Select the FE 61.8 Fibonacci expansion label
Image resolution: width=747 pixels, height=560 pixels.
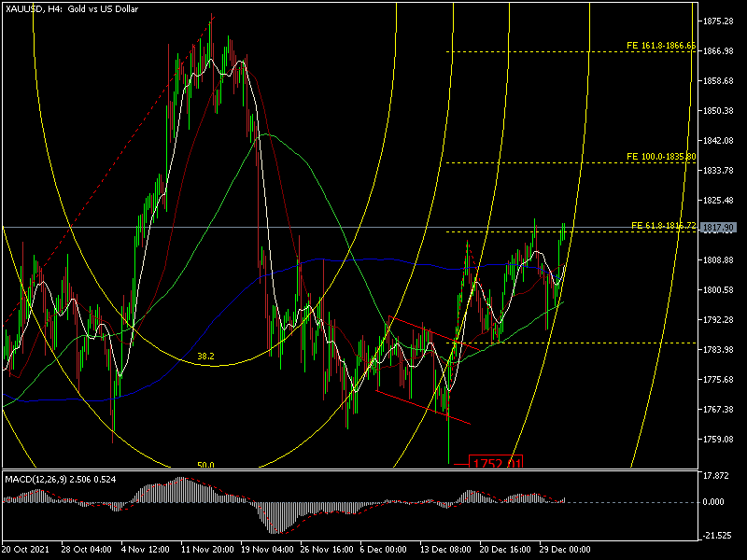point(661,226)
